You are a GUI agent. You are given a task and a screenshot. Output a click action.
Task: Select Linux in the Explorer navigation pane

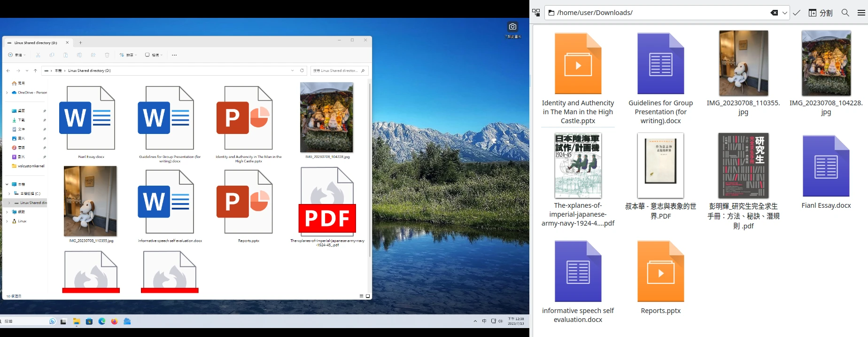[22, 221]
